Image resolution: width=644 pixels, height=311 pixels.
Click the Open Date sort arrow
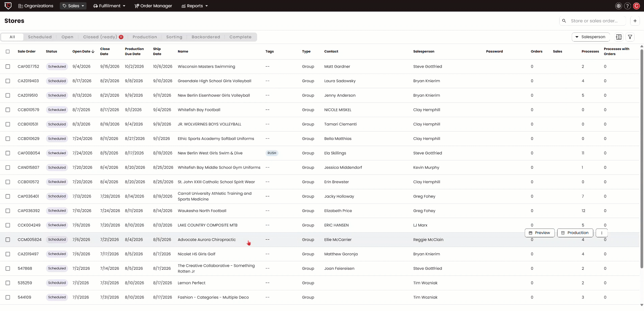(93, 51)
